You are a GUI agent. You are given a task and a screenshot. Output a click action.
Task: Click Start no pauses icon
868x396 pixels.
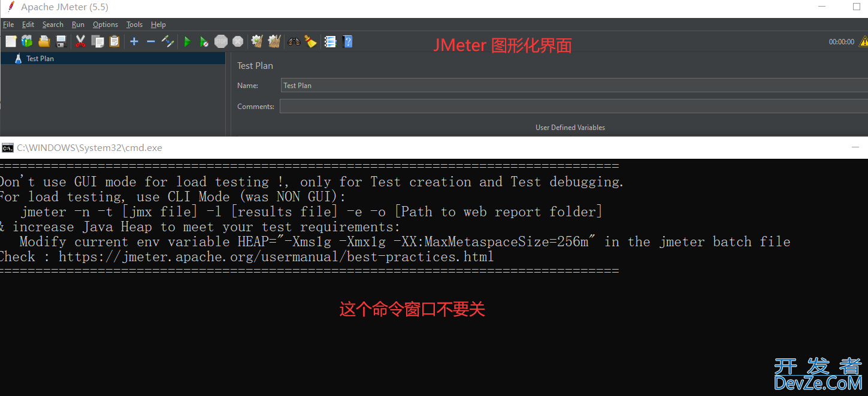204,41
